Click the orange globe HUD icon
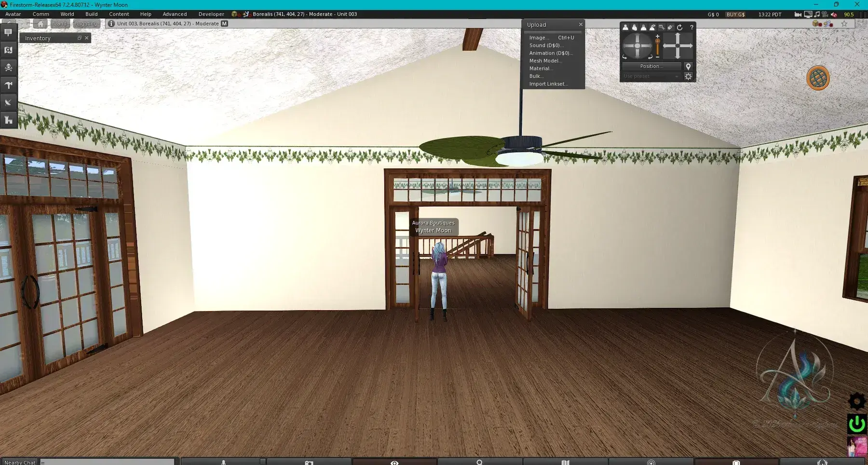This screenshot has height=465, width=868. pos(818,78)
